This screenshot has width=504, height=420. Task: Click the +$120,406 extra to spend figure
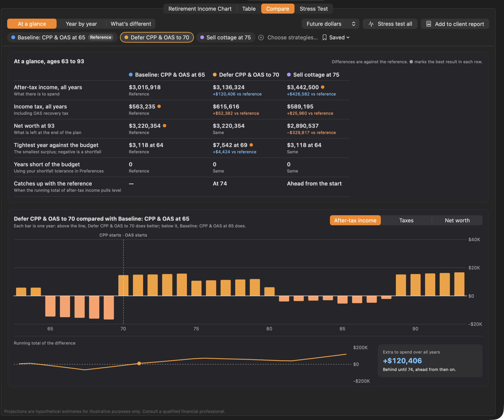tap(402, 360)
